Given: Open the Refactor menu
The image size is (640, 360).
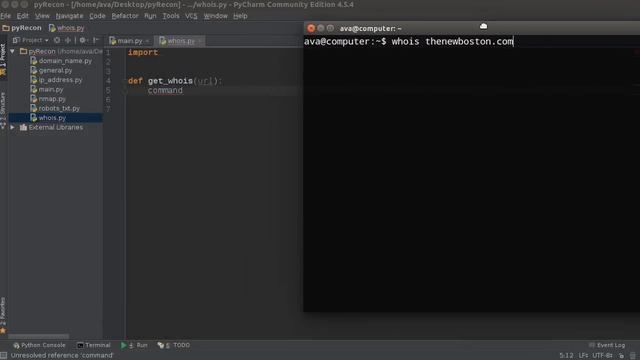Looking at the screenshot, I should 125,16.
